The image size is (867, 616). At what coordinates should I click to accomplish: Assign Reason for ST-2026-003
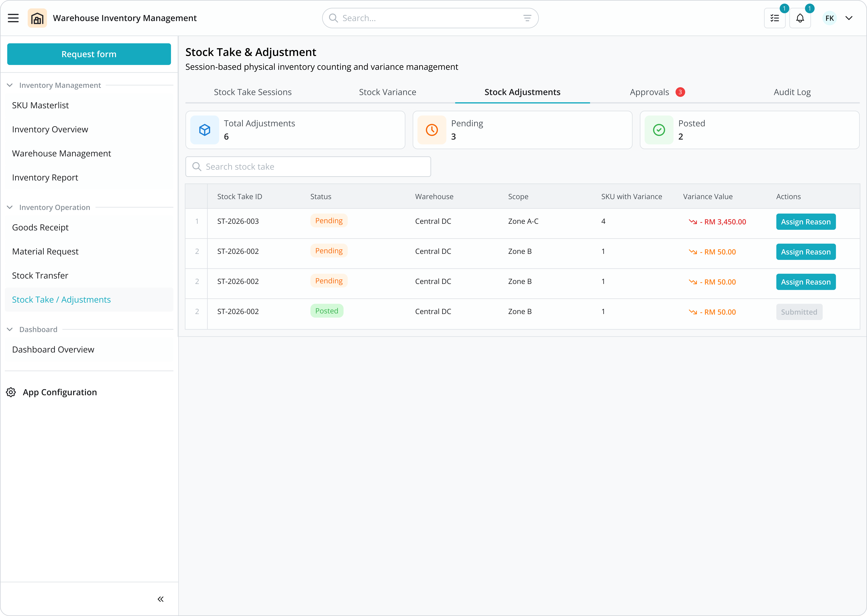[x=805, y=222]
